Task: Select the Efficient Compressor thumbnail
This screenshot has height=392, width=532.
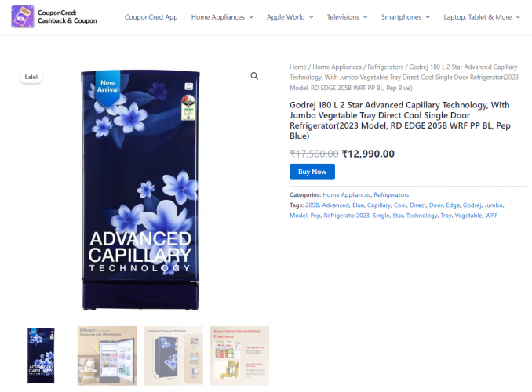Action: 107,356
